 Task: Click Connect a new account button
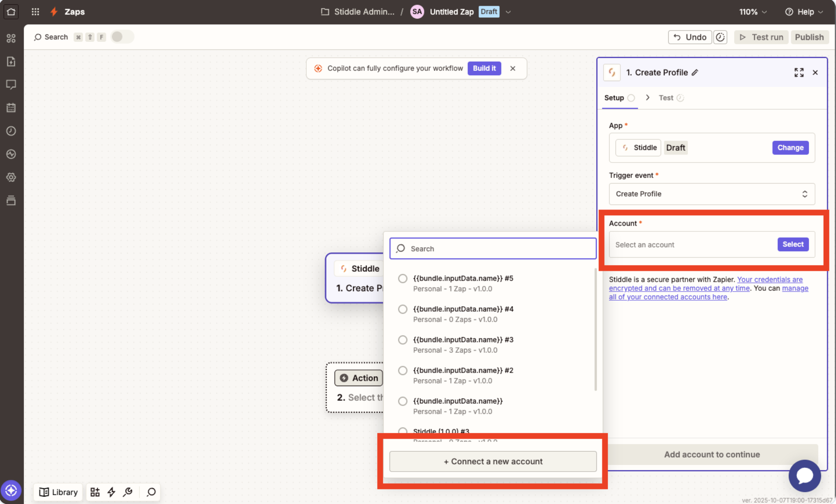[x=493, y=461]
